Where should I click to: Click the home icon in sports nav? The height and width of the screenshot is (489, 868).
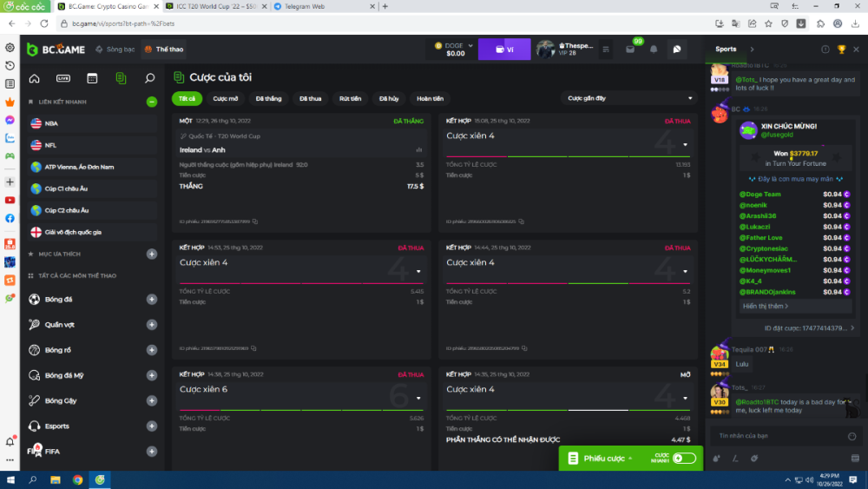(35, 78)
